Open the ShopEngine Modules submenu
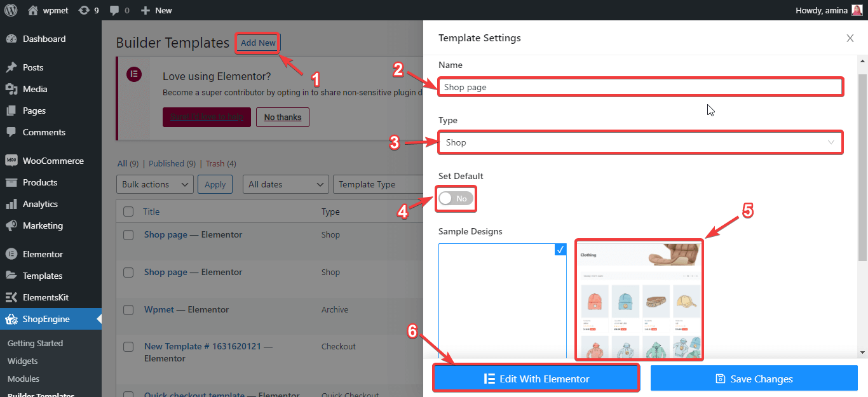The height and width of the screenshot is (397, 868). pyautogui.click(x=24, y=379)
